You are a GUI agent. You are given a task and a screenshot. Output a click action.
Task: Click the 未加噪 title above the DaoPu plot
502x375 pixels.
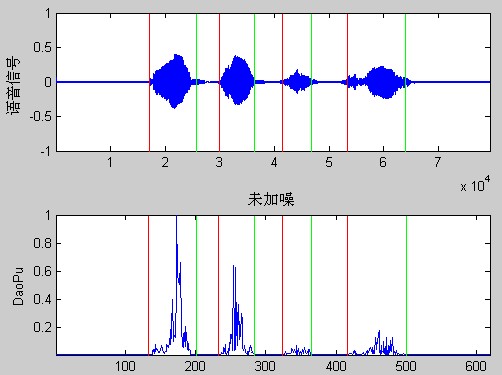(271, 200)
